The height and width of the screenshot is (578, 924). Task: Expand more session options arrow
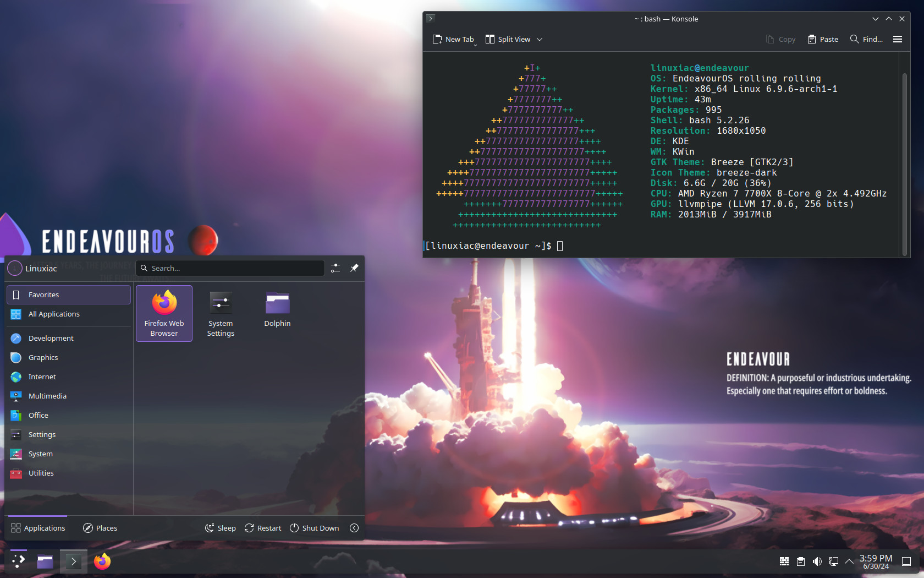[x=354, y=528]
